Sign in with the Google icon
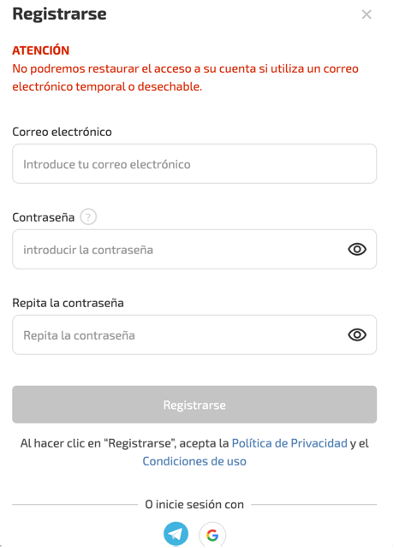 [212, 535]
